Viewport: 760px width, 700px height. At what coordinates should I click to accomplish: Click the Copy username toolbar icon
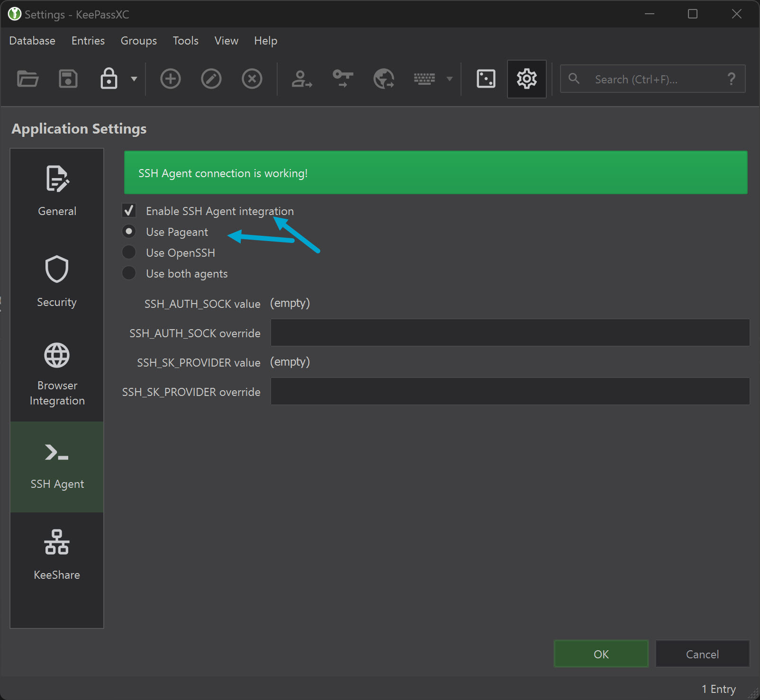pos(302,79)
